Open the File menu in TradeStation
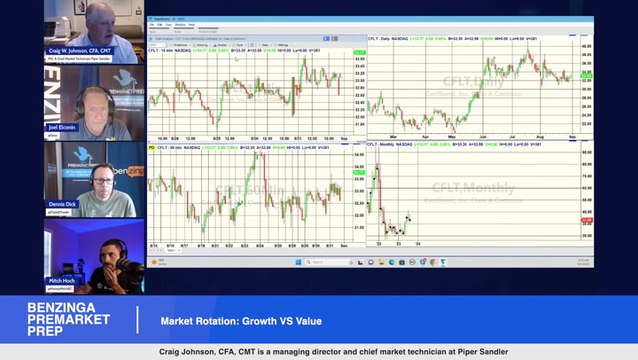 click(x=152, y=25)
